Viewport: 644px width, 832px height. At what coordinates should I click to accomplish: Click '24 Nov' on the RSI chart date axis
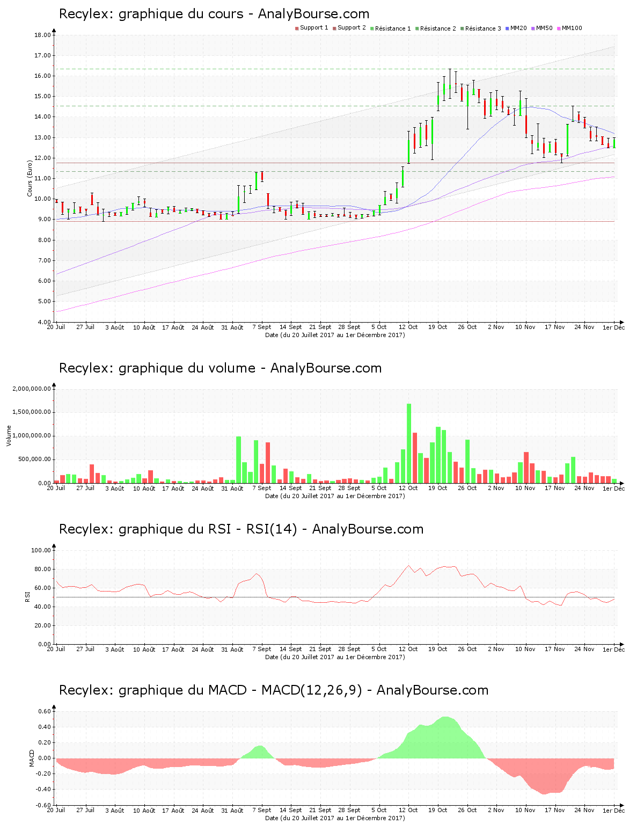pyautogui.click(x=584, y=649)
